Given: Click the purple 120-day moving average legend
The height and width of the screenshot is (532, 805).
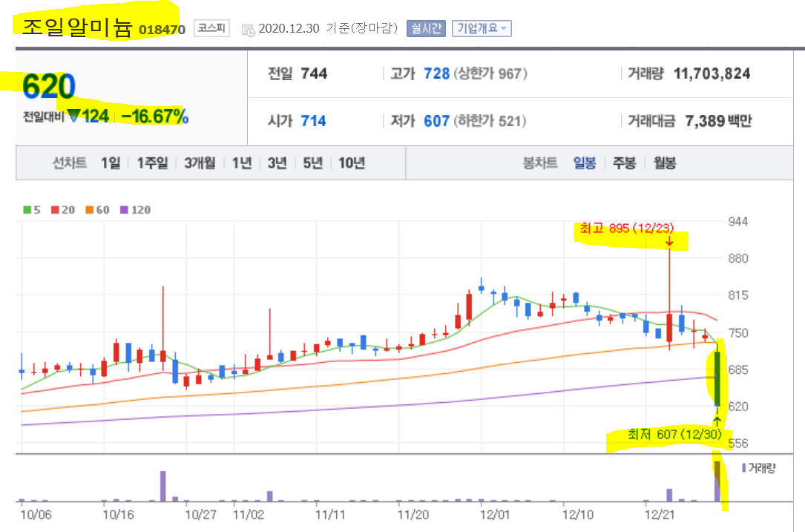Looking at the screenshot, I should tap(135, 209).
